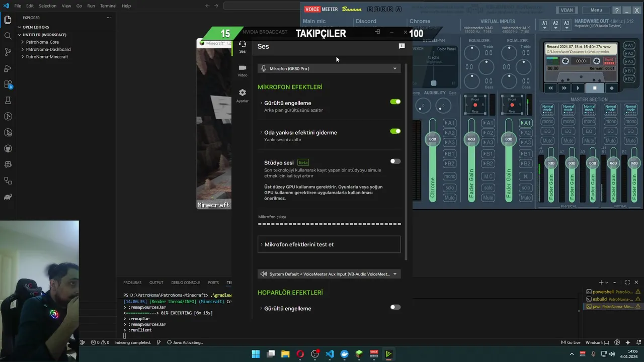Switch to the OUTPUT panel tab
The width and height of the screenshot is (644, 362).
156,283
